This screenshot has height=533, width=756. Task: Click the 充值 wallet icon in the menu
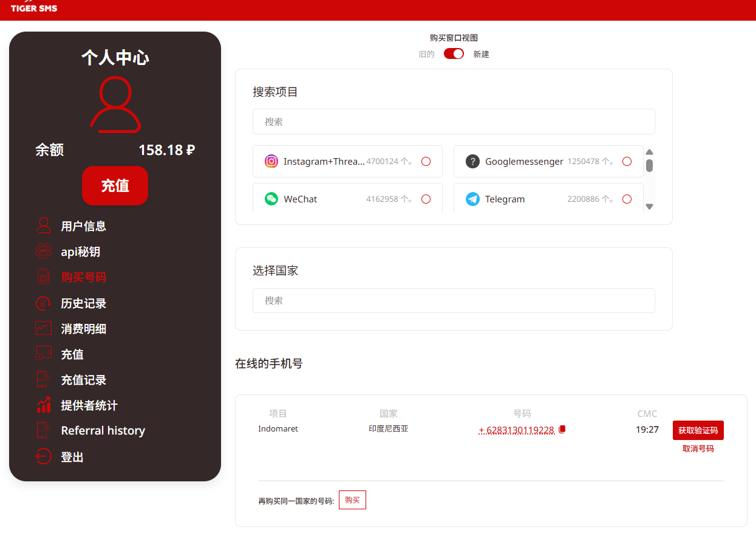[43, 354]
